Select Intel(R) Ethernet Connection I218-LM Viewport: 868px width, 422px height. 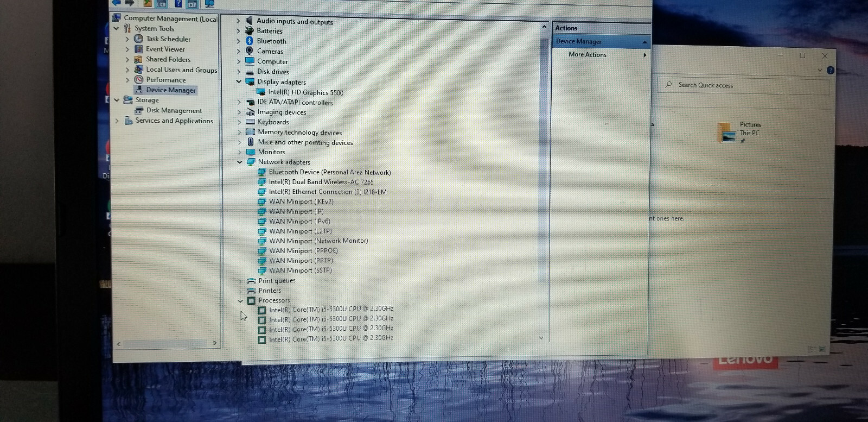pyautogui.click(x=328, y=192)
